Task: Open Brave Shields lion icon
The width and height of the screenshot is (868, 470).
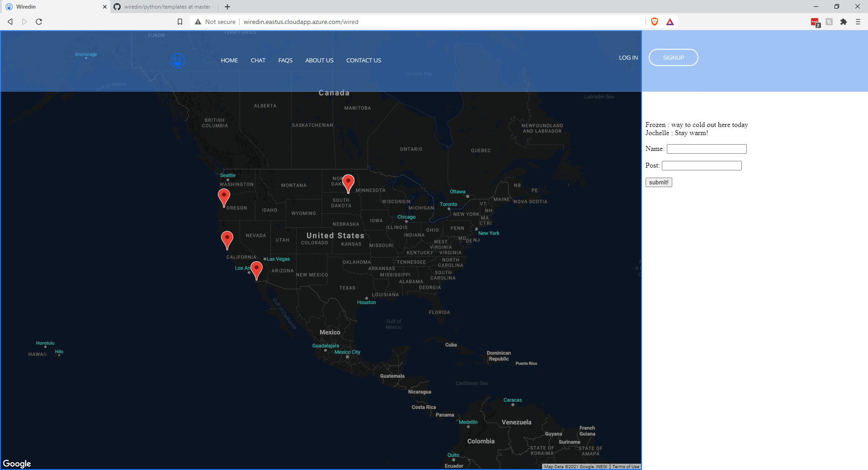Action: [x=655, y=22]
